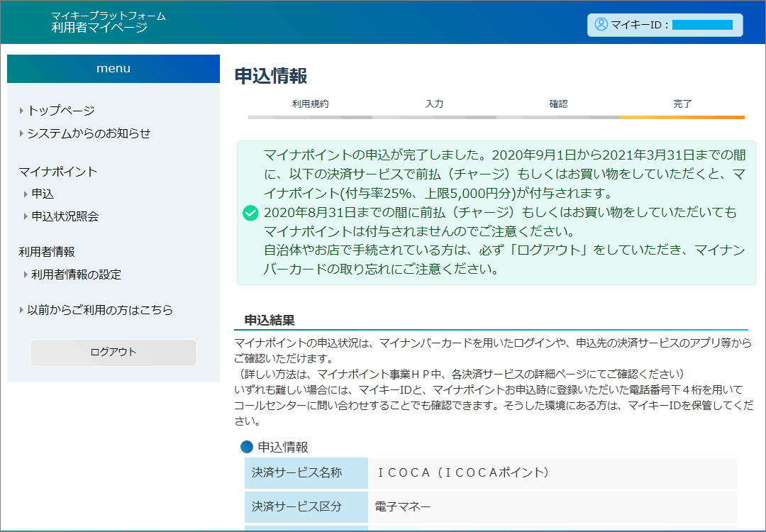Viewport: 766px width, 532px height.
Task: Click the arrow marker before 以前からご利用の方はこちら
Action: click(21, 310)
